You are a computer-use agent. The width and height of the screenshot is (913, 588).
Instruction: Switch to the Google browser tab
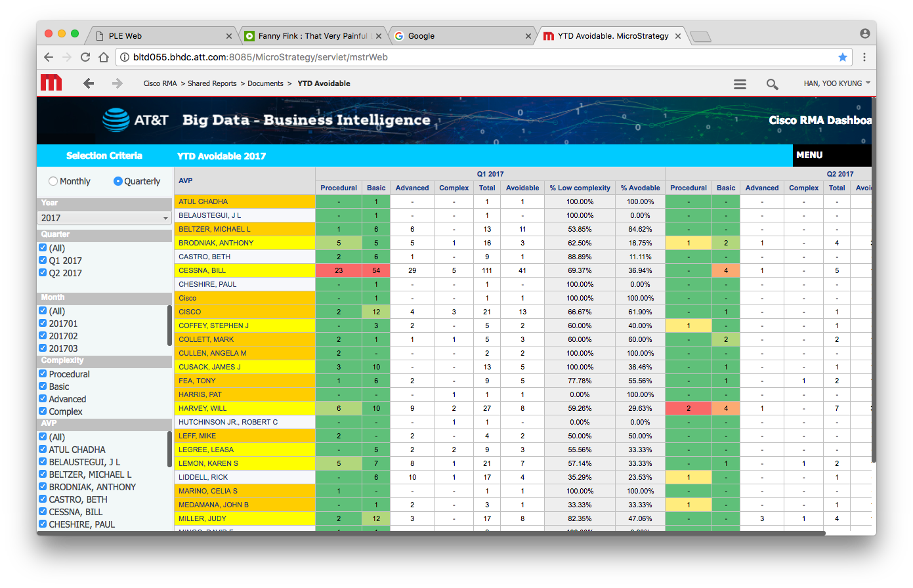point(459,36)
